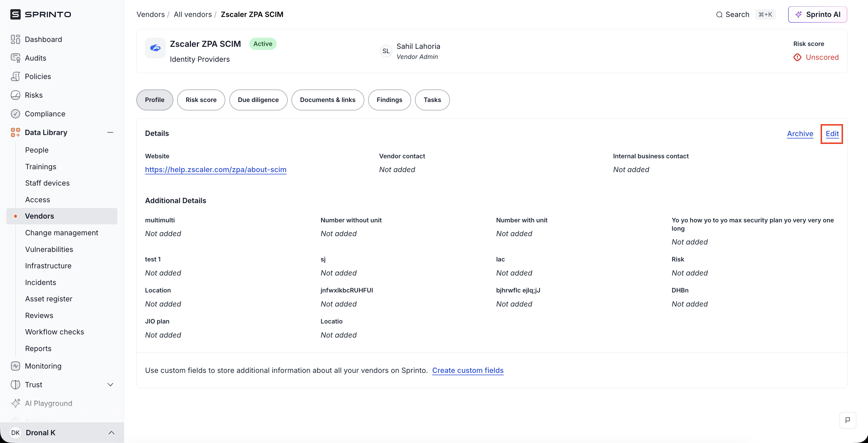Archive this vendor

pos(800,134)
